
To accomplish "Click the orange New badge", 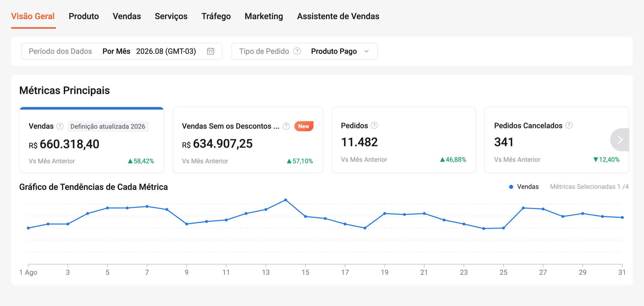I will pos(304,126).
